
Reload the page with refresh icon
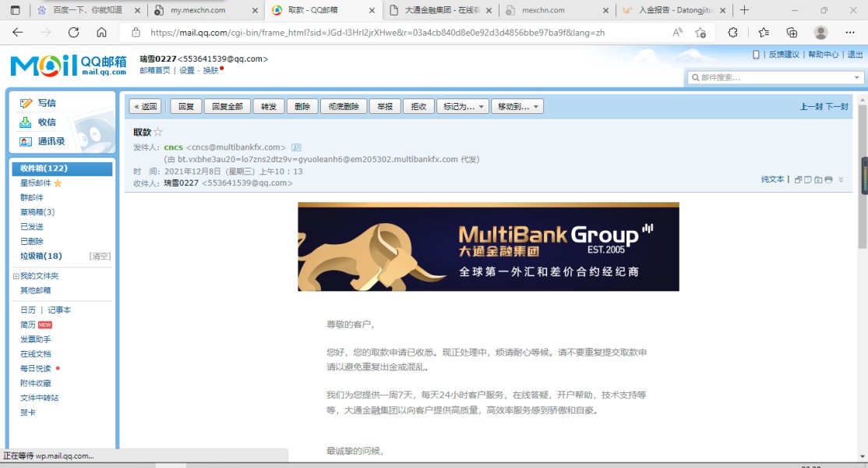[x=73, y=33]
